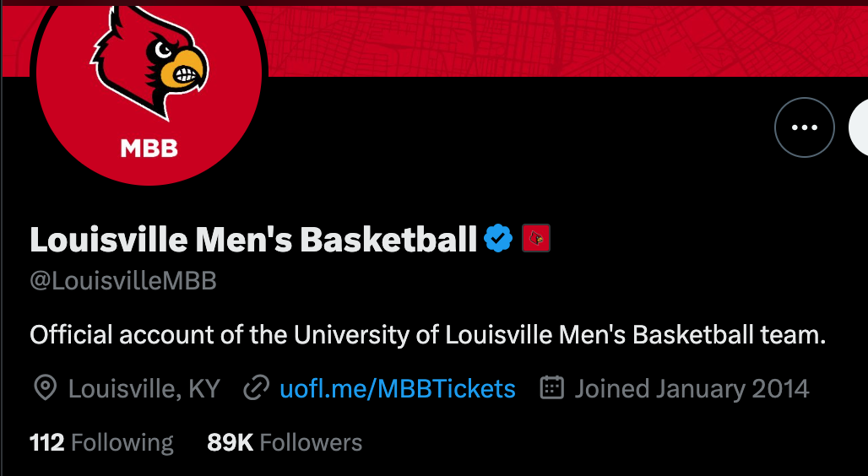This screenshot has height=476, width=868.
Task: Click the chain link icon
Action: click(256, 388)
